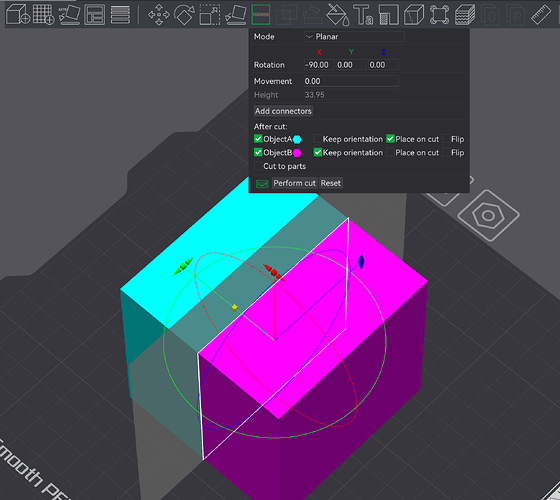
Task: Open the variable layer height lines icon
Action: (x=120, y=15)
